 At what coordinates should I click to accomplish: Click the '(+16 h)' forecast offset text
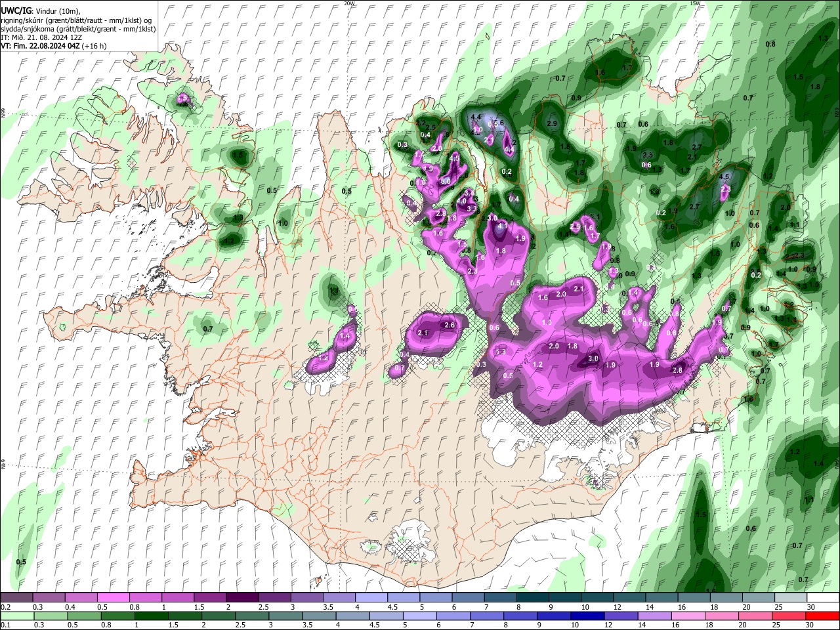(94, 46)
